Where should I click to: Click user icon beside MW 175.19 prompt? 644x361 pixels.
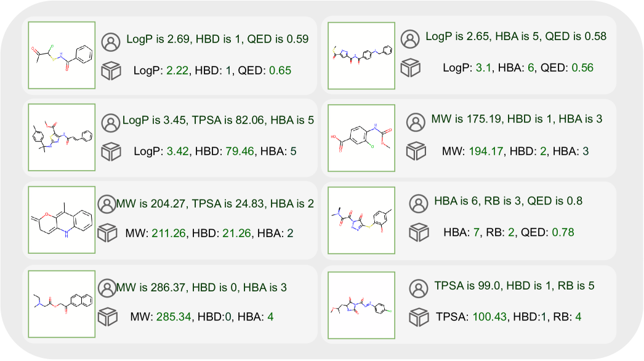(417, 120)
